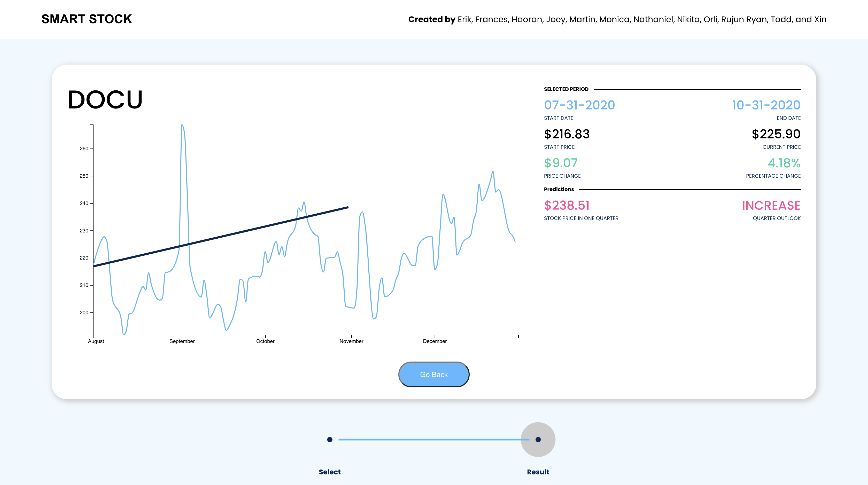
Task: Click the QUARTER OUTLOOK label
Action: tap(777, 218)
